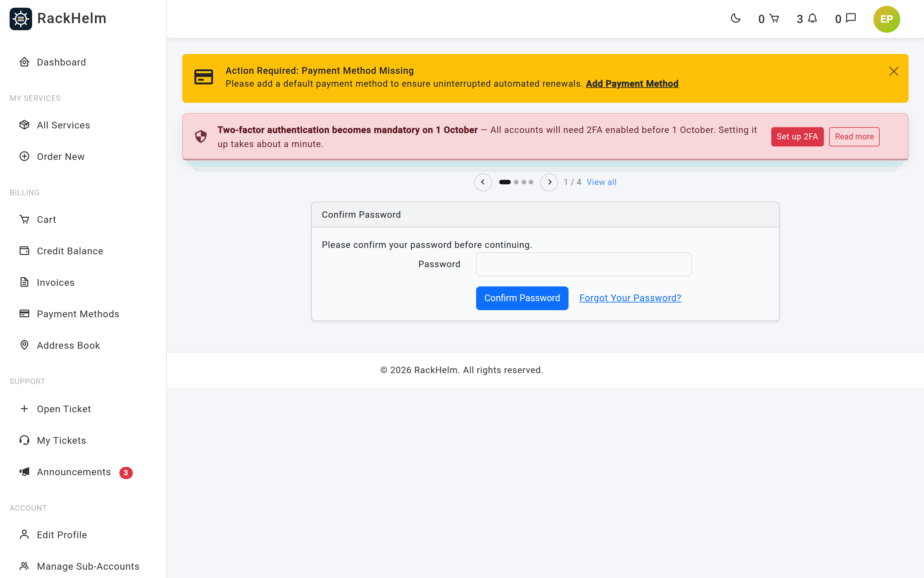Viewport: 924px width, 578px height.
Task: Click the Credit Balance wallet icon
Action: click(x=24, y=251)
